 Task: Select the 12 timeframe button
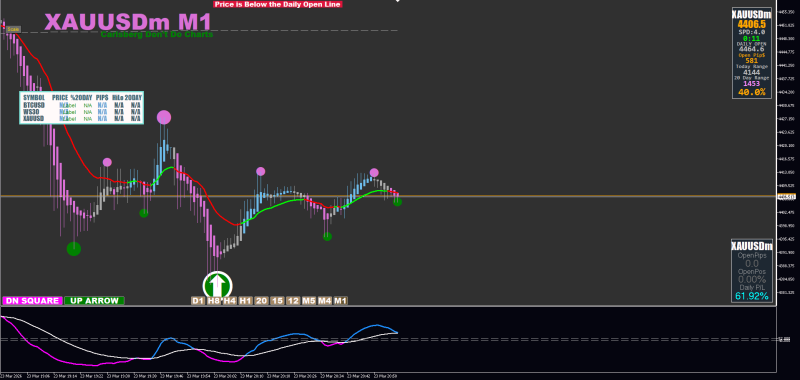click(293, 301)
